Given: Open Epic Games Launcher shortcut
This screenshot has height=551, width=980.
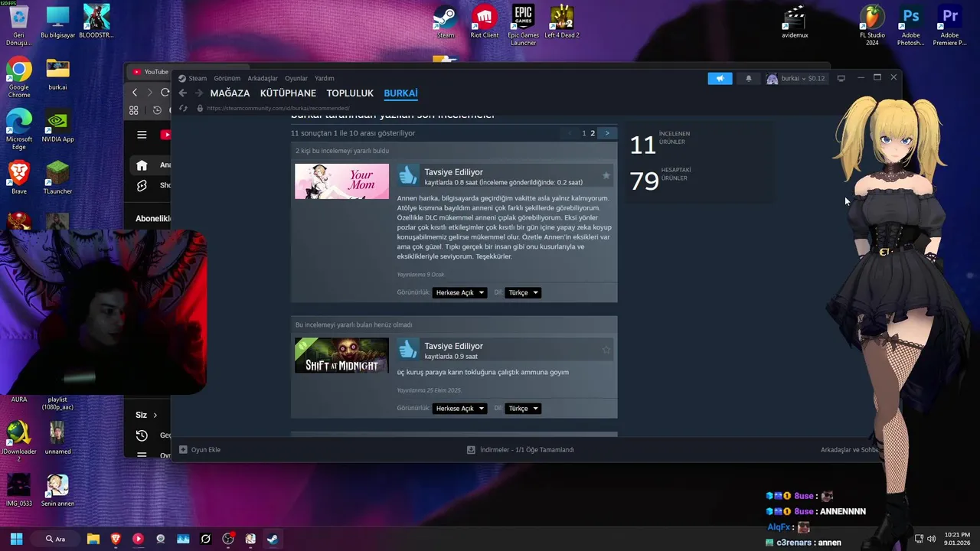Looking at the screenshot, I should [523, 24].
